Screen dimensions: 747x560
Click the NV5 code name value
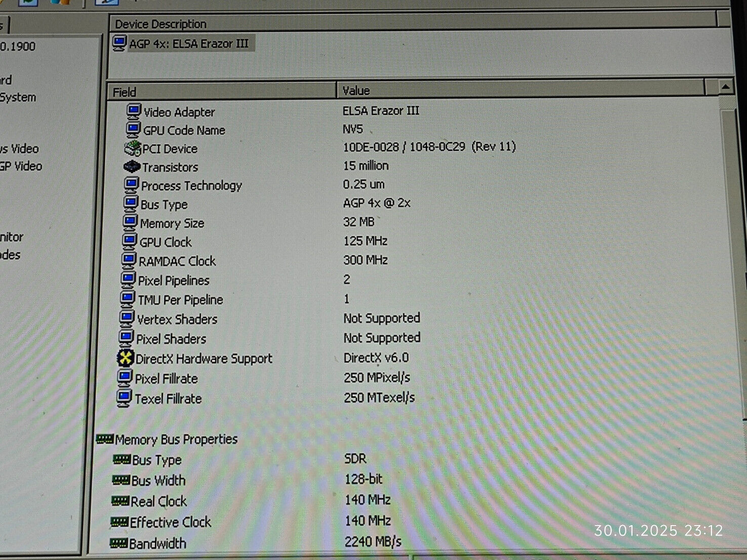point(353,129)
